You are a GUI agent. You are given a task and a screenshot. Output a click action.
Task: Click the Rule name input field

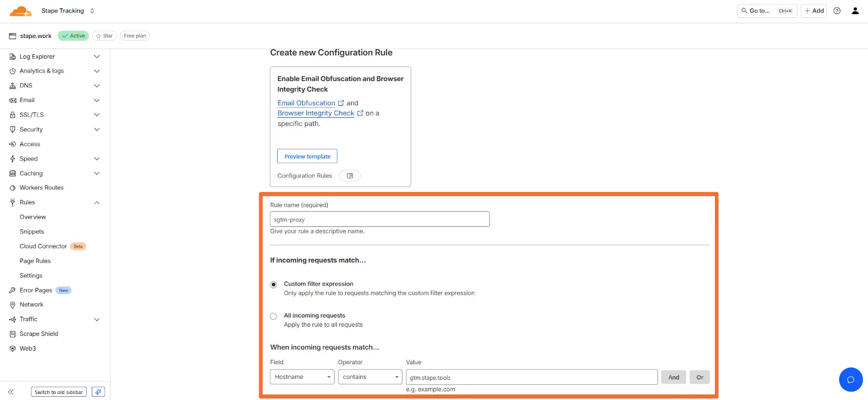coord(380,219)
